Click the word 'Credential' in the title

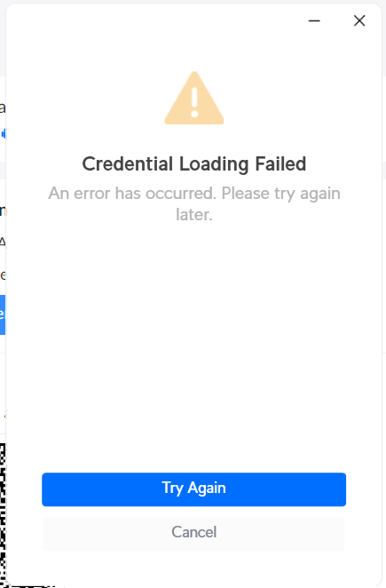pos(128,163)
